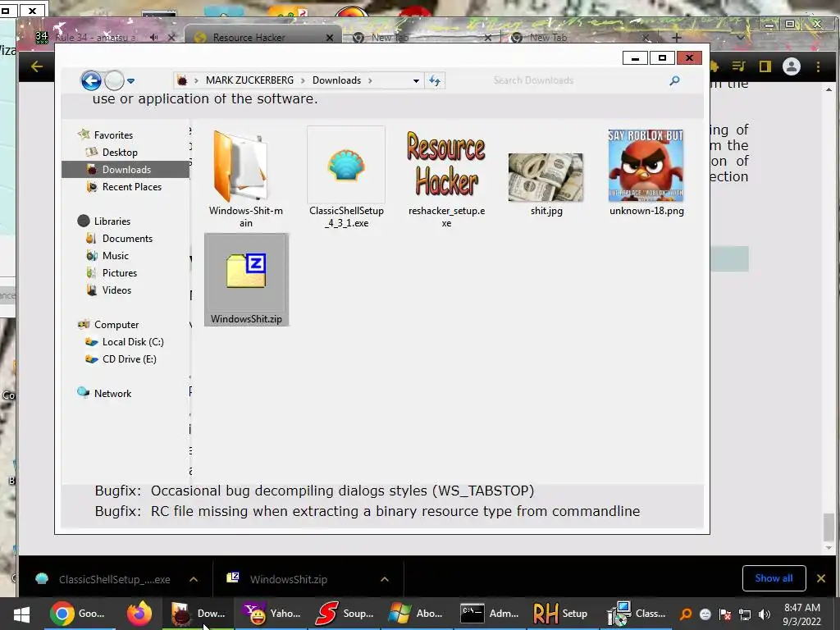Select MARK ZUCKERBERG in the address path

pyautogui.click(x=249, y=80)
